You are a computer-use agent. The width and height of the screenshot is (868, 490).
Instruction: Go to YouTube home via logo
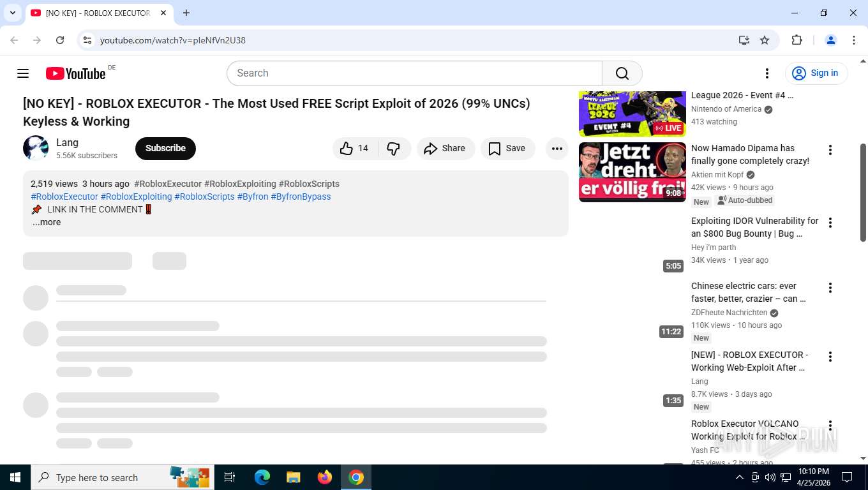click(75, 73)
